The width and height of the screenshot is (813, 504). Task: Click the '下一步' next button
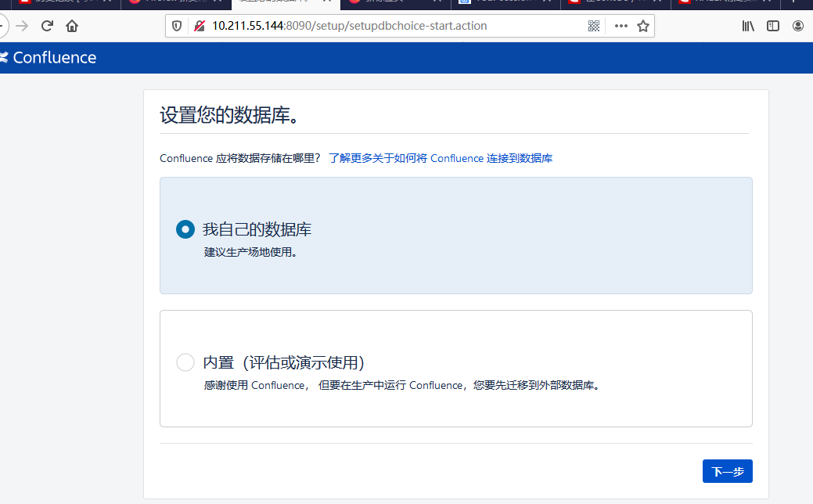727,471
